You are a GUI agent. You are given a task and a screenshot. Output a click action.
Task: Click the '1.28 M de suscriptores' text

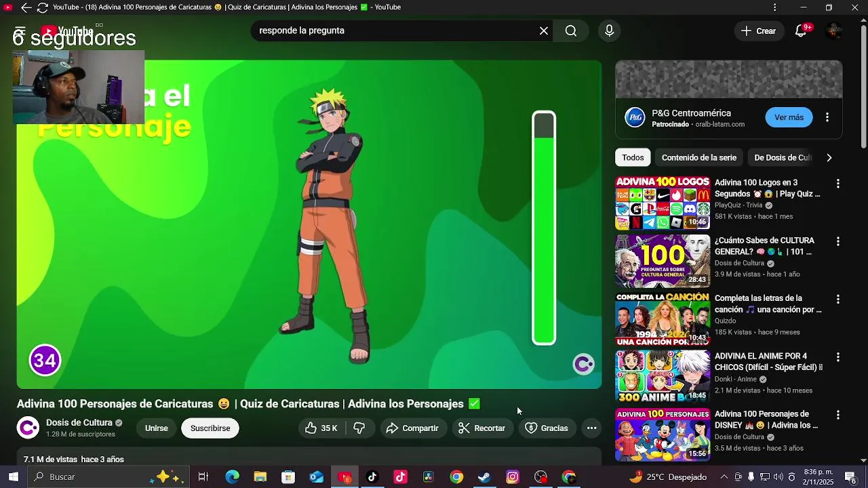(81, 434)
